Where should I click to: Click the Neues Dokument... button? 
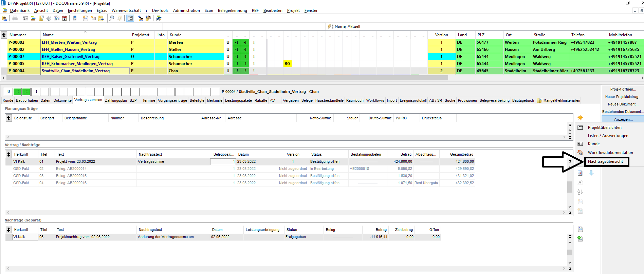tap(623, 104)
